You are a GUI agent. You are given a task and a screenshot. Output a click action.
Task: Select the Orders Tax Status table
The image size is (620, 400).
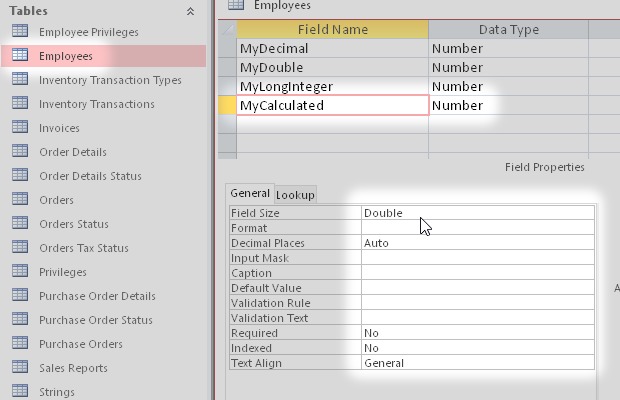tap(84, 248)
